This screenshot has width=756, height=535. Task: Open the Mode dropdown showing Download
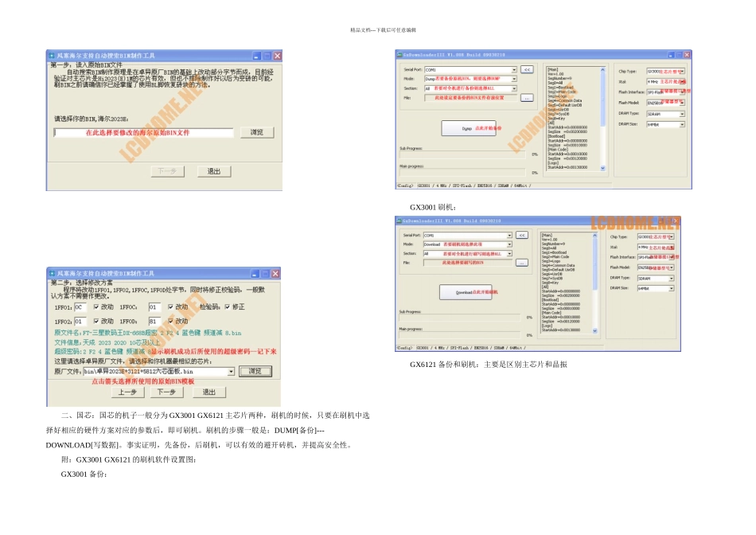(x=509, y=244)
